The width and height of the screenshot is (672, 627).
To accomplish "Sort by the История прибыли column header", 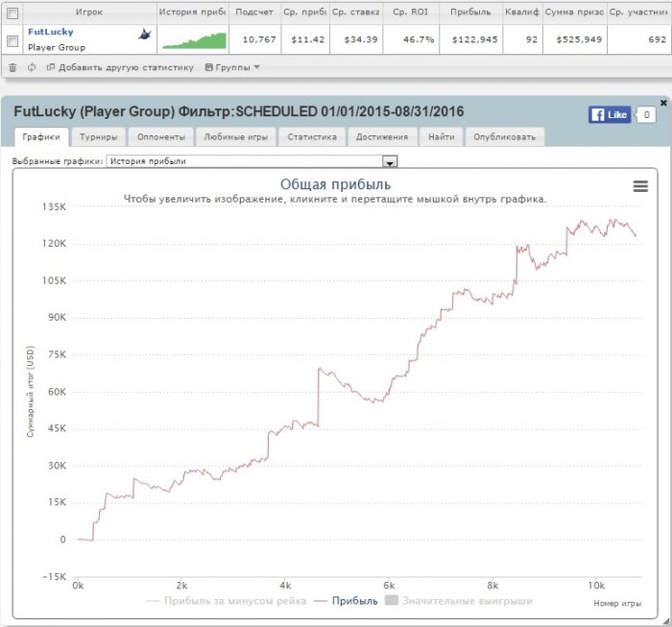I will tap(193, 12).
